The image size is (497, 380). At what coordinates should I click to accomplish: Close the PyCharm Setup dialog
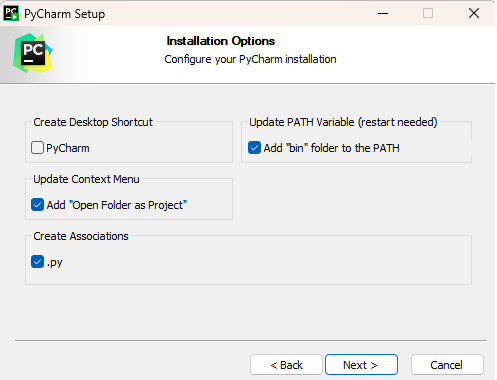(x=474, y=13)
